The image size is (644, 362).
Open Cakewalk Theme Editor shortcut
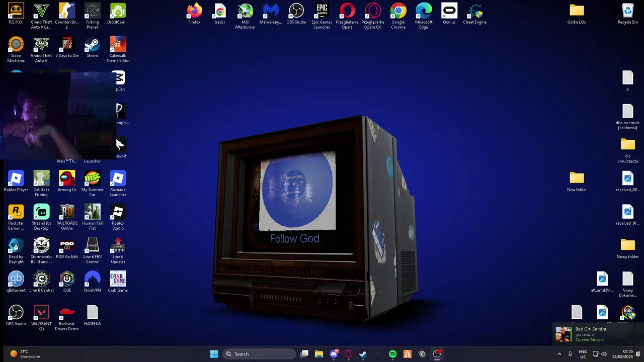[x=118, y=50]
